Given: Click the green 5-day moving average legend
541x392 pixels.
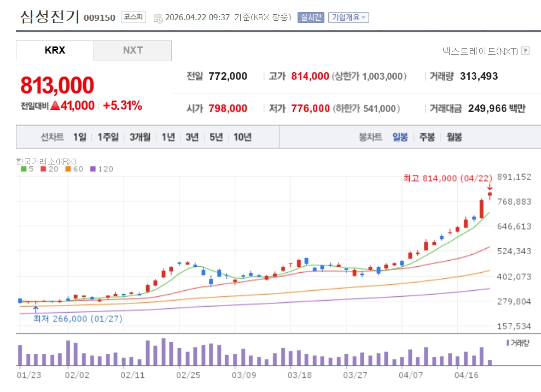Looking at the screenshot, I should pyautogui.click(x=27, y=169).
